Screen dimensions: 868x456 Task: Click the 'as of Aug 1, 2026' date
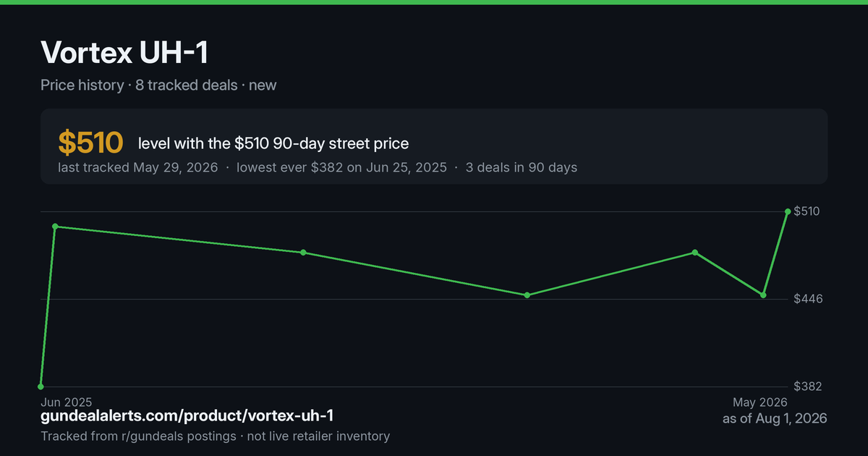tap(775, 418)
